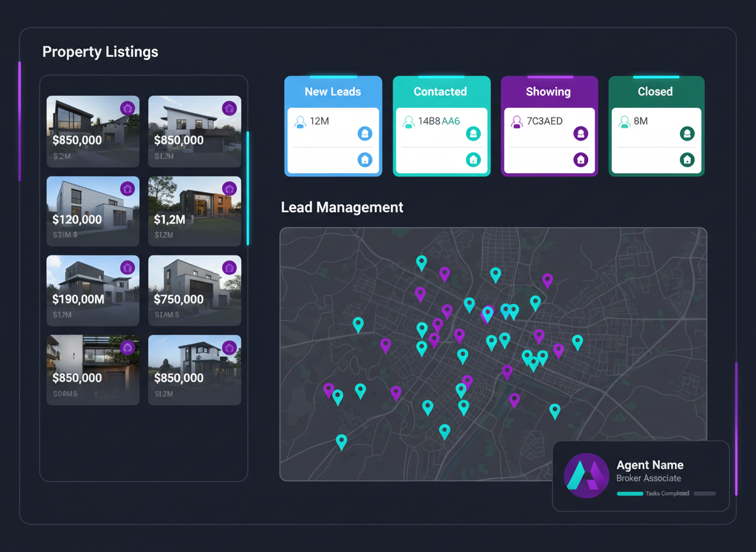Click green avatar circle in Closed card

pyautogui.click(x=687, y=134)
